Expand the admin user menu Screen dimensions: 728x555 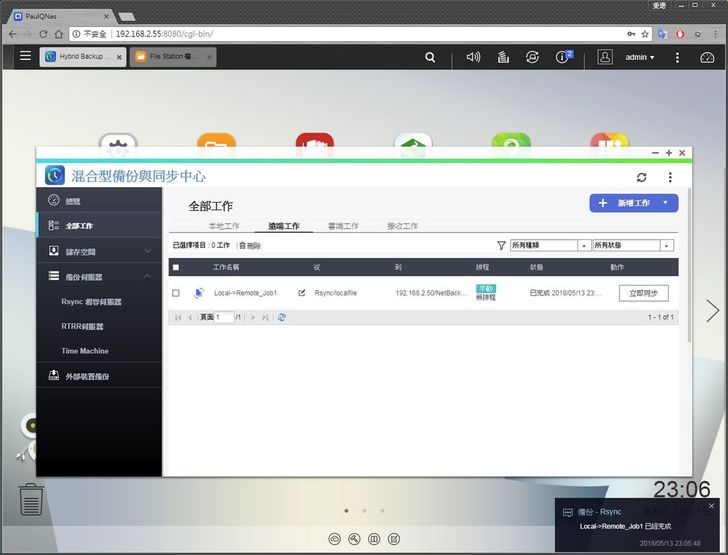pos(639,57)
